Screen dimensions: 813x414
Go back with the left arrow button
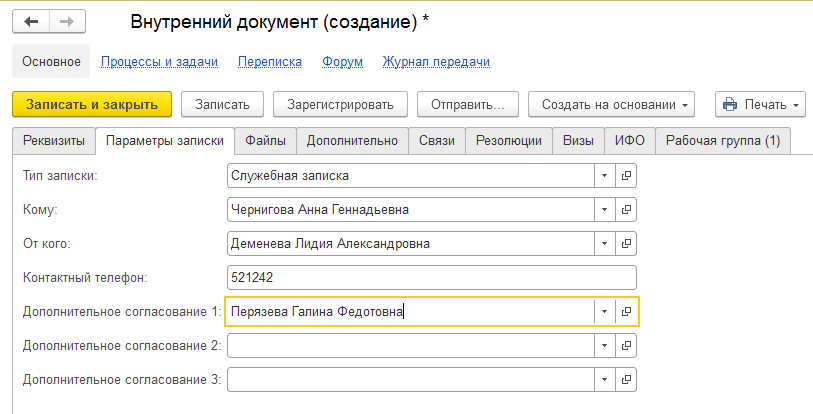pos(31,22)
